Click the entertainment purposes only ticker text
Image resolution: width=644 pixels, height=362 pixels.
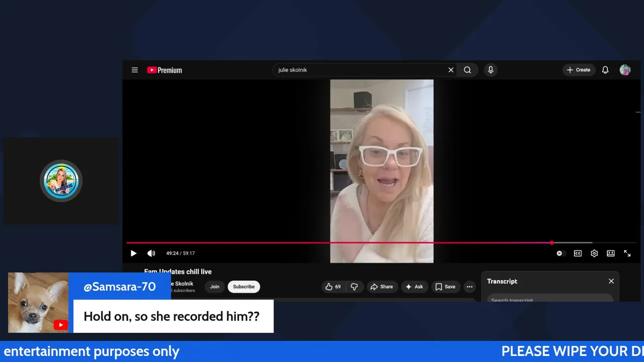tap(92, 351)
